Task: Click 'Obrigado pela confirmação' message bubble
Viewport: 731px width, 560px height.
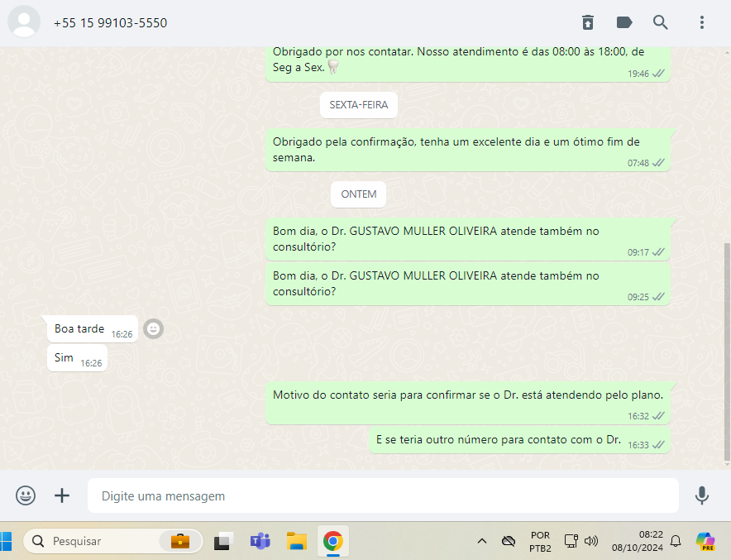Action: (467, 150)
